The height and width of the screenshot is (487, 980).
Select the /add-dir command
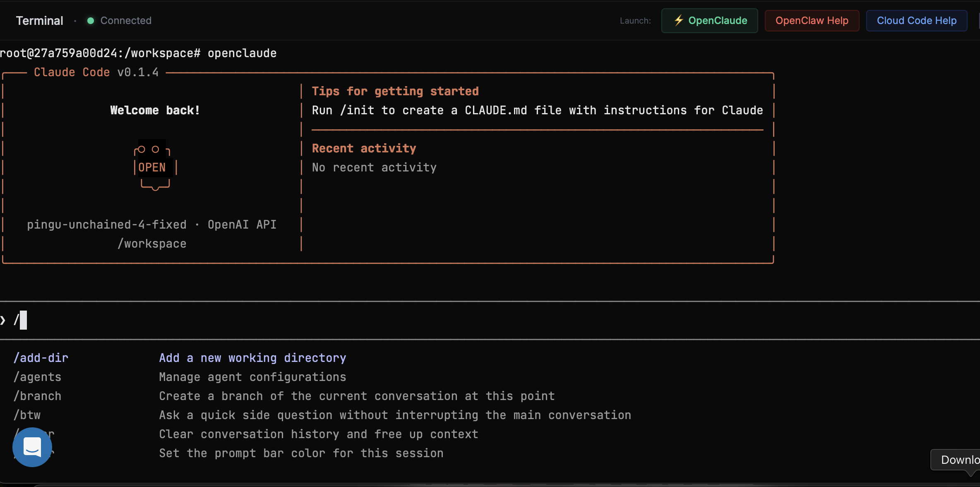(41, 357)
